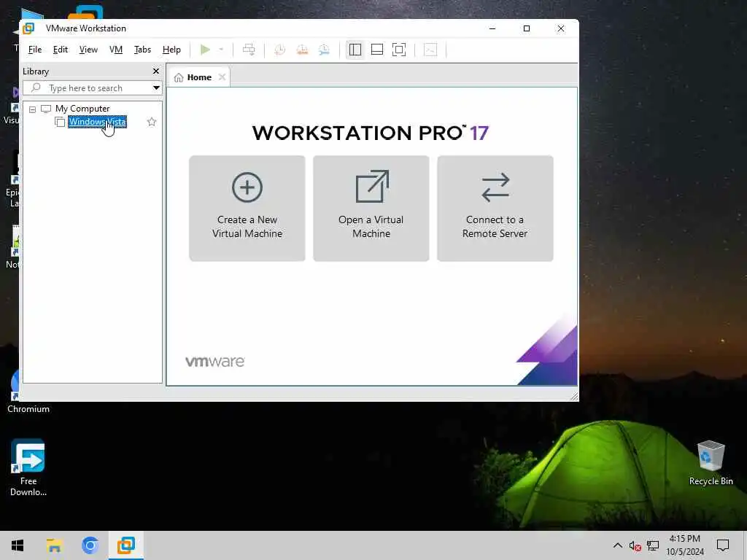Click the network tray icon
Screen dimensions: 747x560
653,545
